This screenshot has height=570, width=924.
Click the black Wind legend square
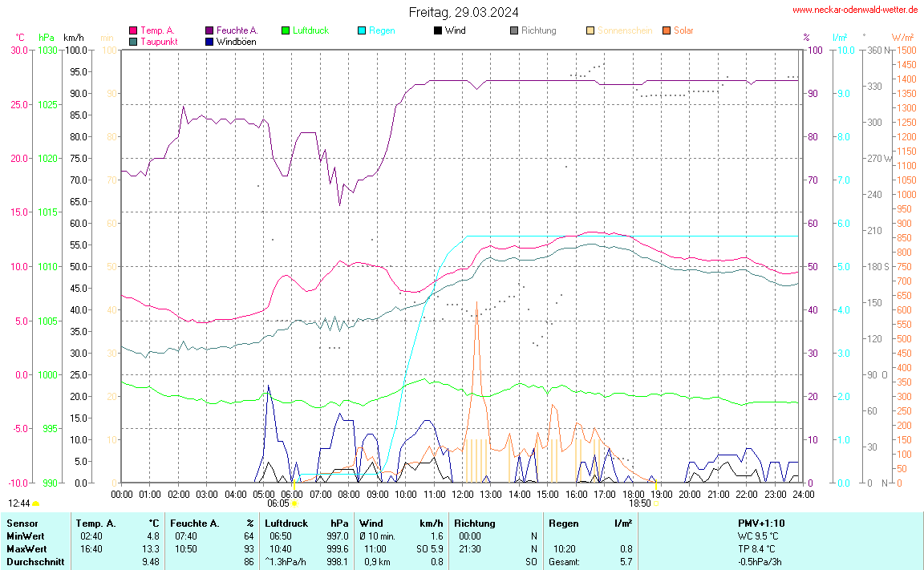[x=438, y=30]
